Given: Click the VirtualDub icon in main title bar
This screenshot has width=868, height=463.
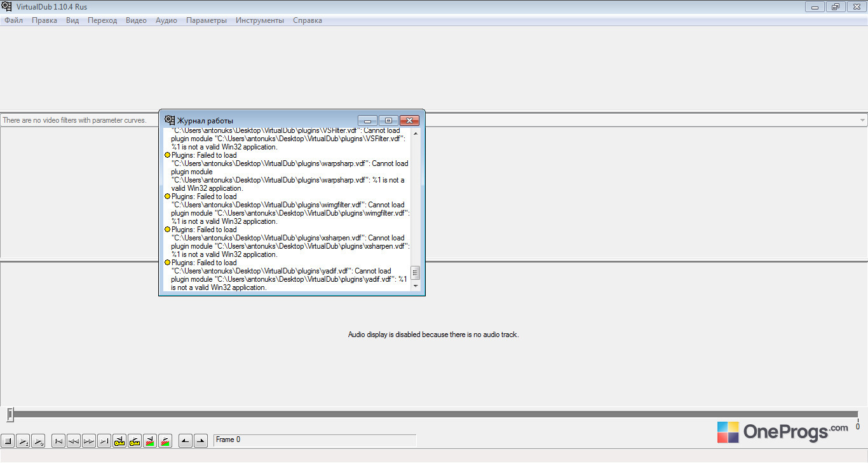Looking at the screenshot, I should pyautogui.click(x=7, y=6).
